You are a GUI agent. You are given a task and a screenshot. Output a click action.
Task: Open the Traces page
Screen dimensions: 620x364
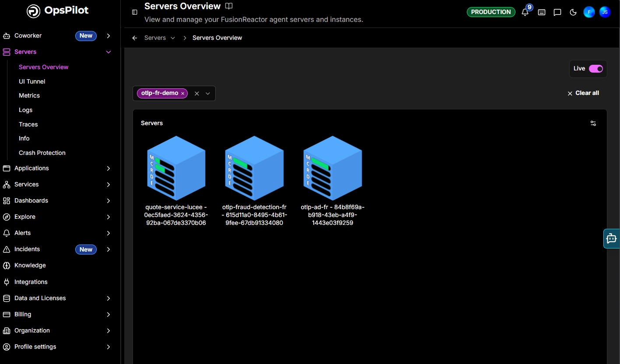click(28, 125)
